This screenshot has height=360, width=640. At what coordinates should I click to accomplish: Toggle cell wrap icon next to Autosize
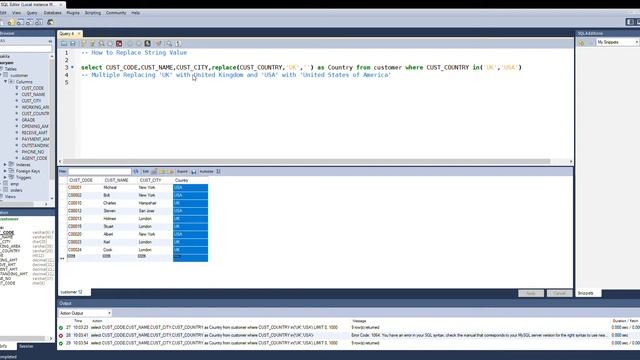click(218, 172)
